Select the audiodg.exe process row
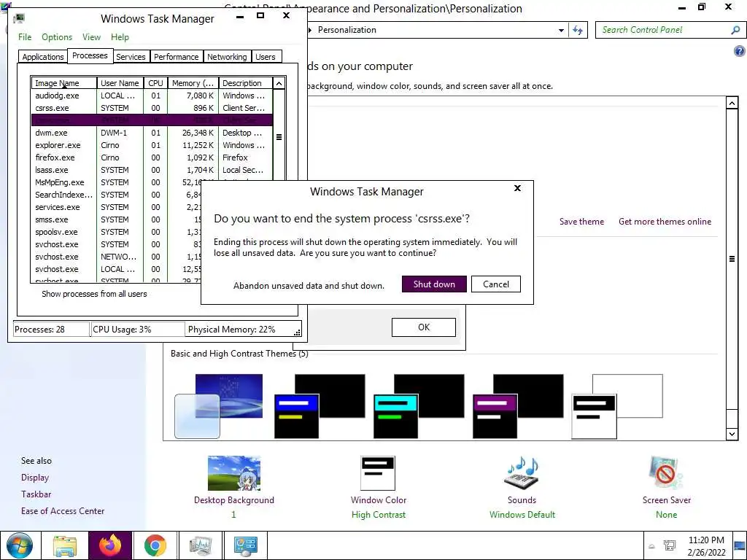The image size is (747, 560). [x=152, y=96]
